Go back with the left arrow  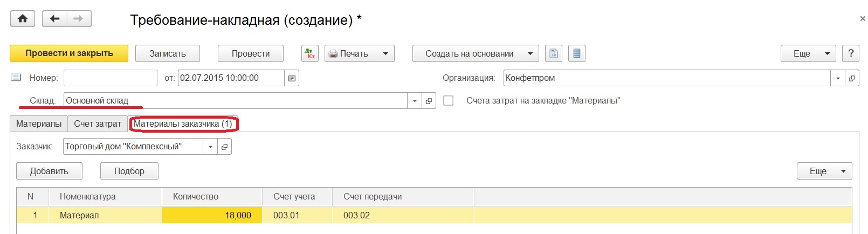[54, 19]
